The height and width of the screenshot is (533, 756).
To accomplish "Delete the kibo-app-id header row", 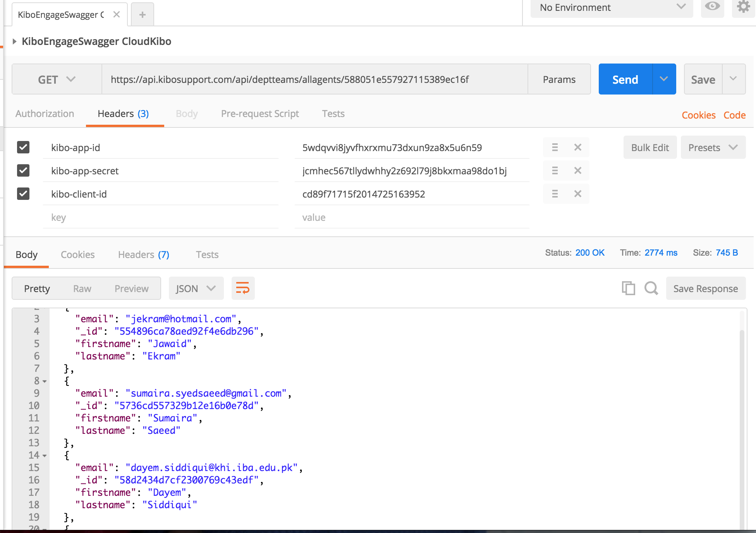I will (x=578, y=148).
